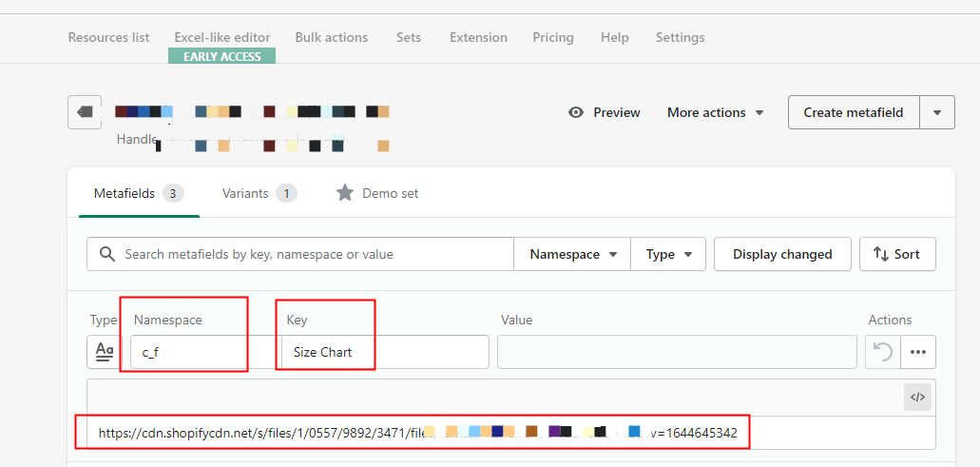Open the More actions dropdown

coord(716,112)
